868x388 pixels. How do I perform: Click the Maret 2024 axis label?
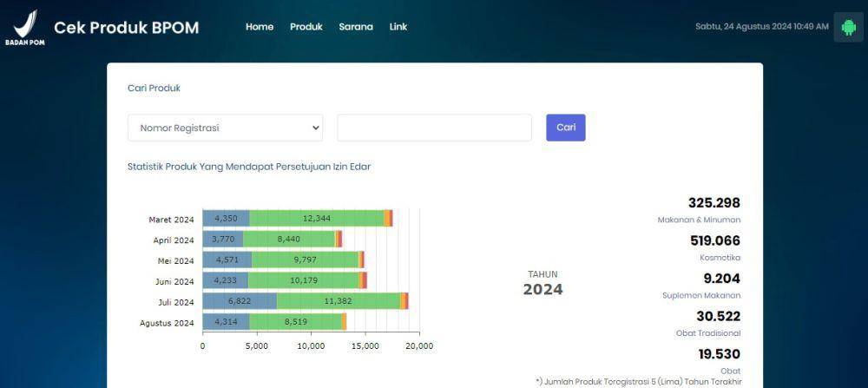(171, 220)
